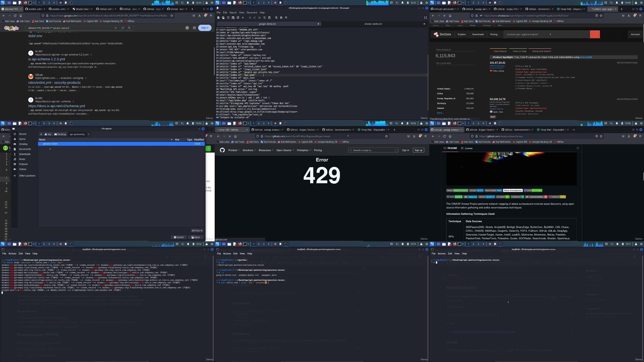This screenshot has height=362, width=644.
Task: Click the Sign in button on Google
Action: (205, 28)
